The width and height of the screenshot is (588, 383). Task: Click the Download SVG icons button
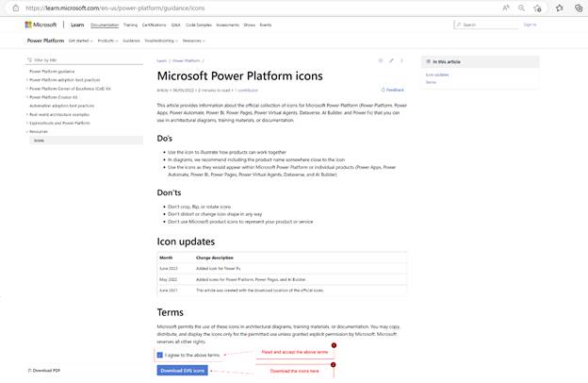point(182,371)
